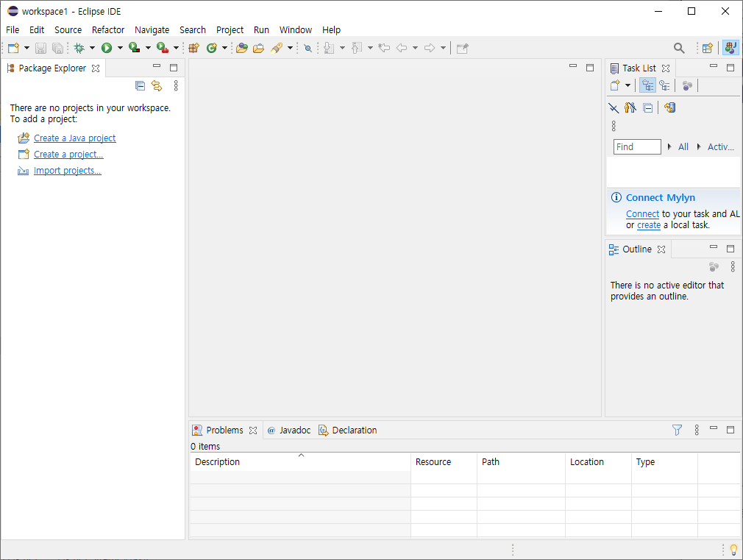Toggle Scheduled presentation in Task List
Viewport: 743px width, 560px height.
click(x=665, y=85)
